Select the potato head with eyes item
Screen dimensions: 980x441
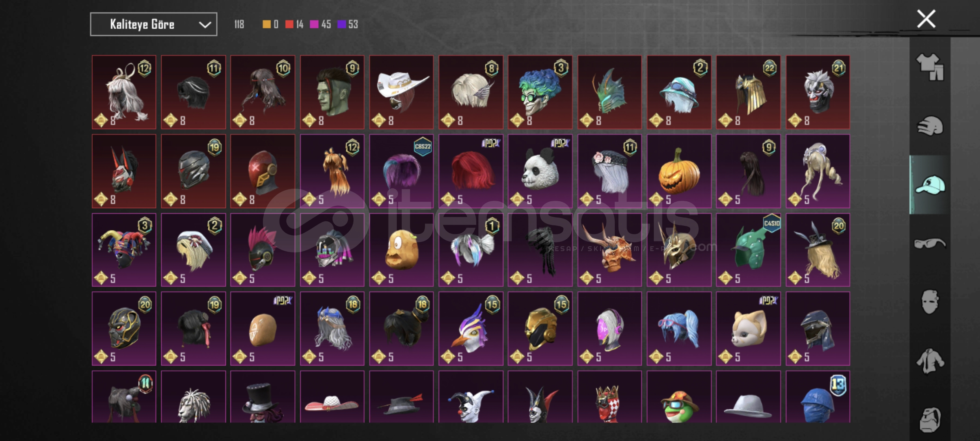pos(401,250)
